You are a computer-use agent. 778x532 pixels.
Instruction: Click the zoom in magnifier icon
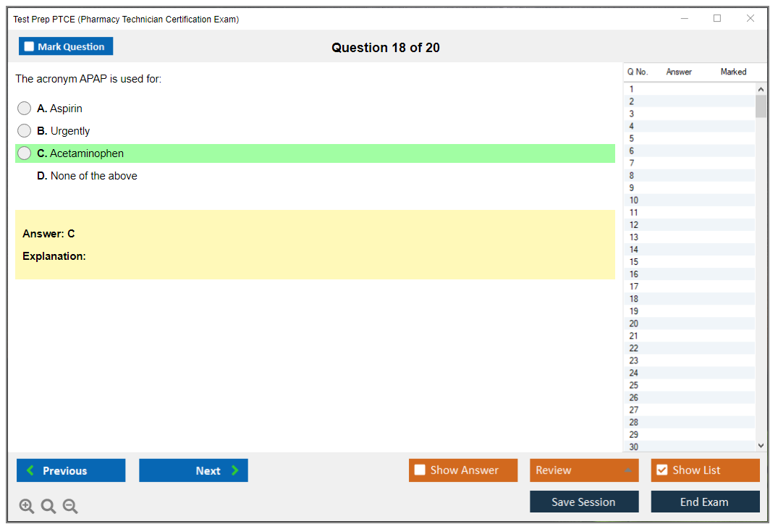27,507
